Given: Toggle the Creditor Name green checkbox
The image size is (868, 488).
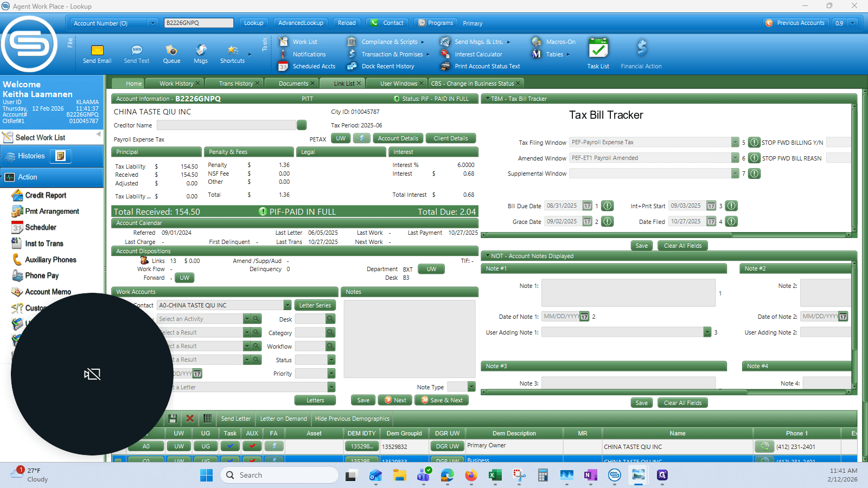Looking at the screenshot, I should tap(302, 125).
